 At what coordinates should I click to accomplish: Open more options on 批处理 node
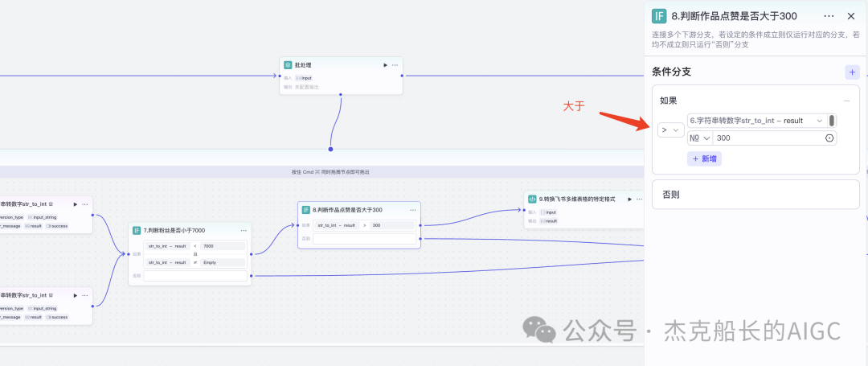coord(395,65)
